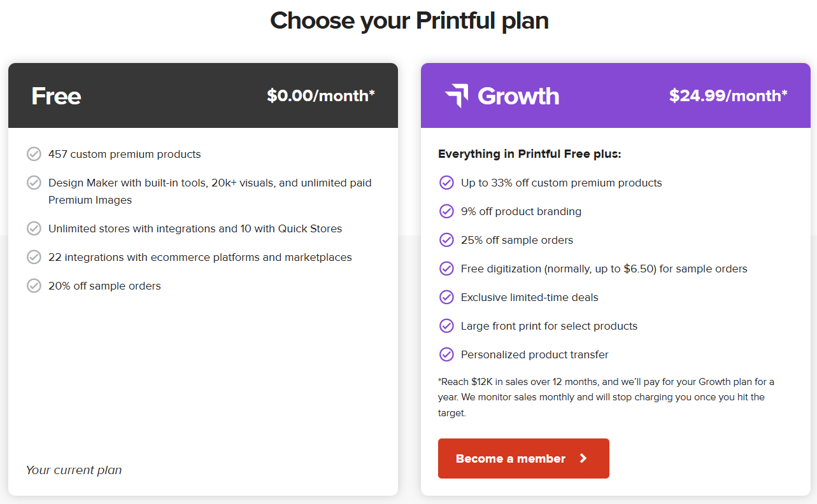Click the checkmark next to Personalized product transfer
This screenshot has height=504, width=817.
446,354
